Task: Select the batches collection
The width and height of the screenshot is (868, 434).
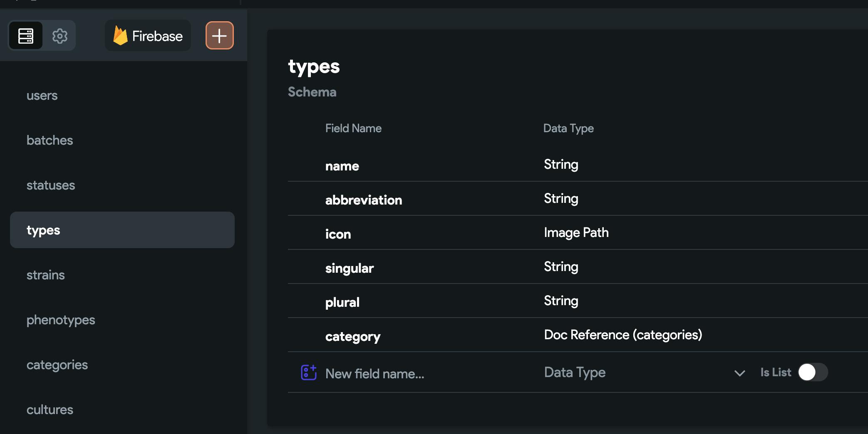Action: (x=50, y=141)
